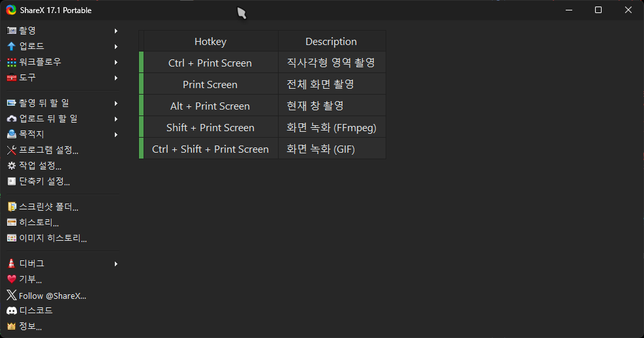The image size is (644, 338).
Task: Click the green status bar beside Ctrl + Print Screen
Action: click(142, 63)
